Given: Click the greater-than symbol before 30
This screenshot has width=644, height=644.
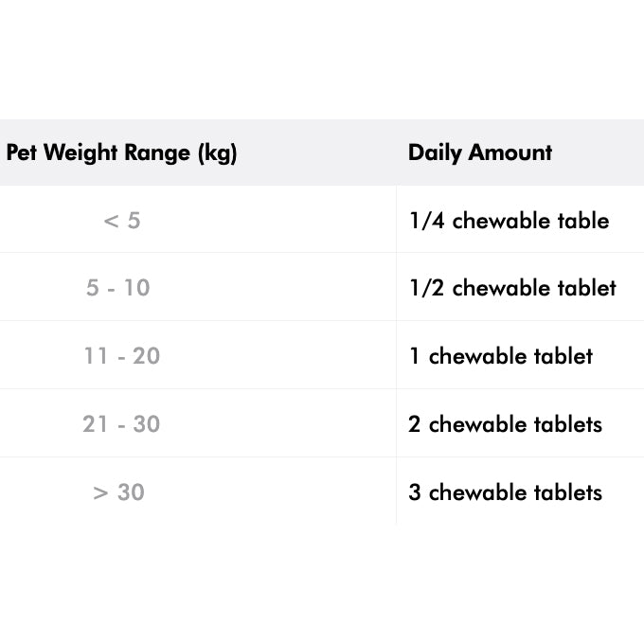Looking at the screenshot, I should (100, 493).
